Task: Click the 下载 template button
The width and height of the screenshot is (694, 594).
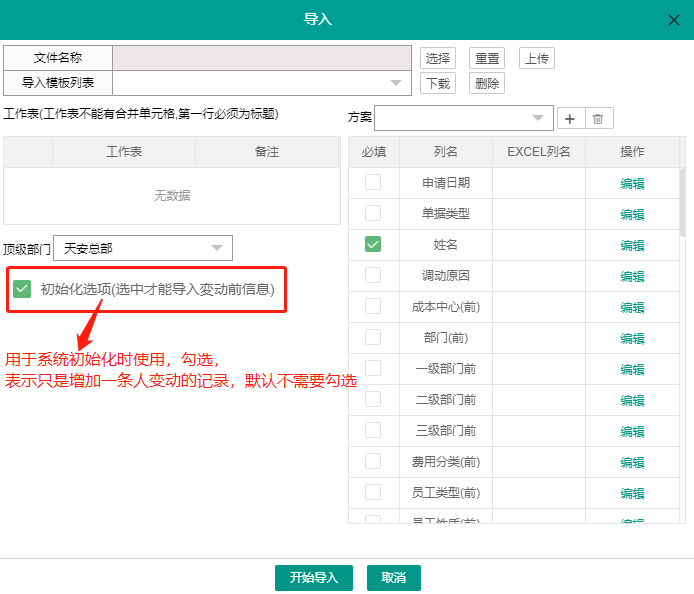Action: [438, 83]
